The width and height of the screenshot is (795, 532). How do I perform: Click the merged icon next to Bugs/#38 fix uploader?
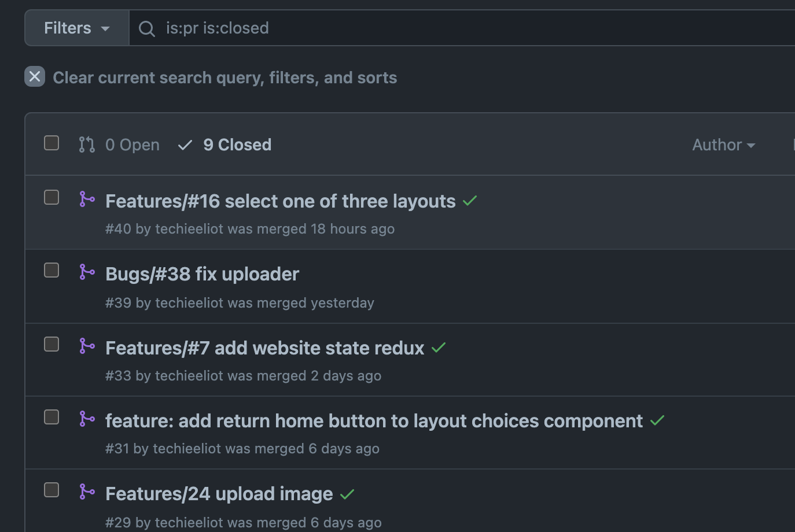[x=87, y=271]
